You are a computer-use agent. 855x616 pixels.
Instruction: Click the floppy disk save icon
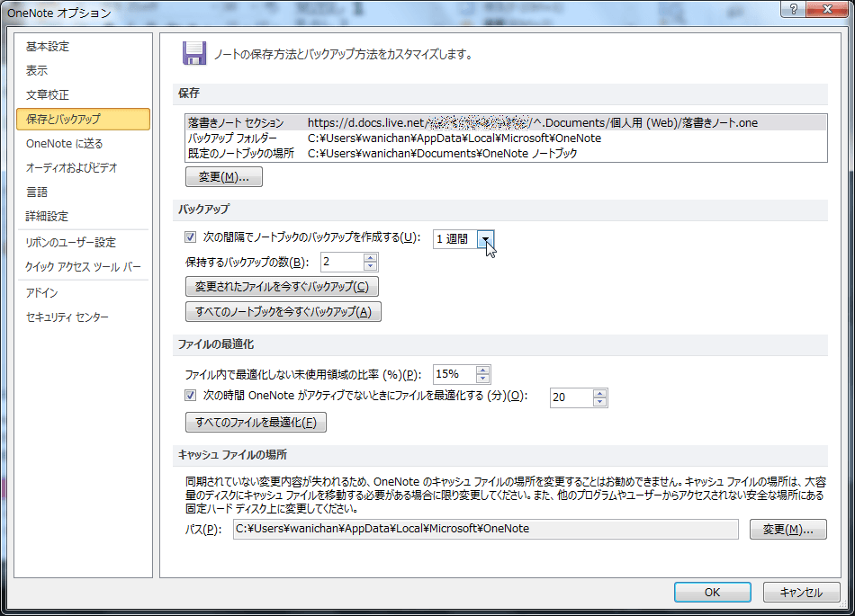coord(194,53)
